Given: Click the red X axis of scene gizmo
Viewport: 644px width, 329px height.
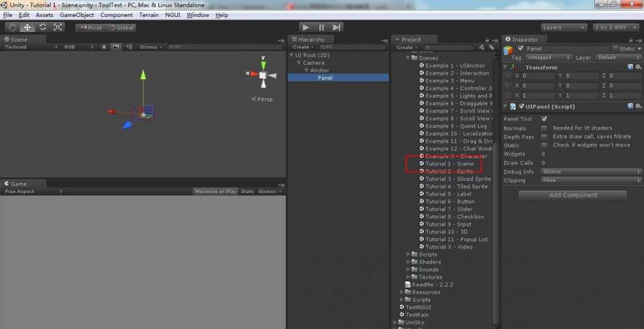Looking at the screenshot, I should pyautogui.click(x=254, y=74).
